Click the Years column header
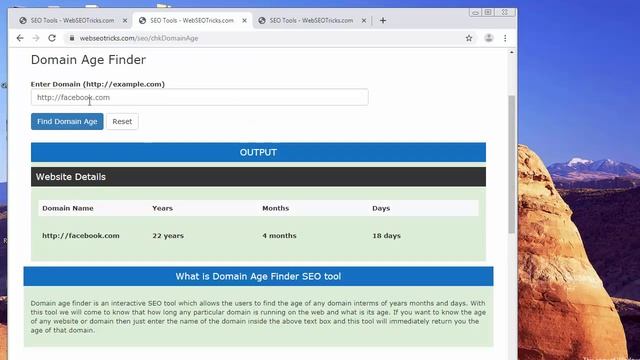The image size is (640, 360). click(162, 208)
